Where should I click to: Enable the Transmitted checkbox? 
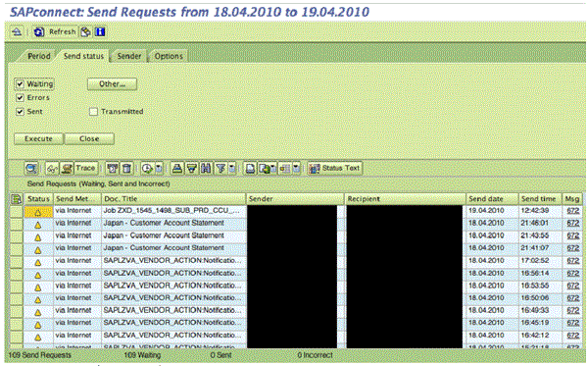[x=93, y=112]
